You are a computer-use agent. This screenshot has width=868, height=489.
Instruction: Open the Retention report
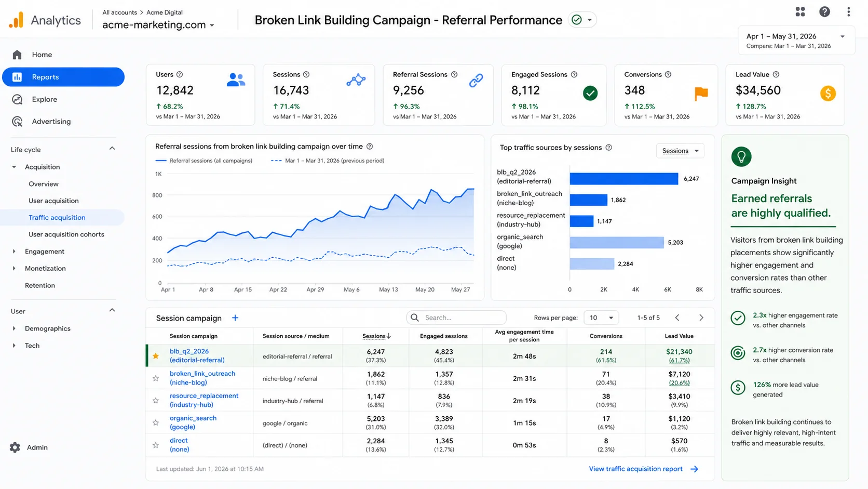(40, 285)
